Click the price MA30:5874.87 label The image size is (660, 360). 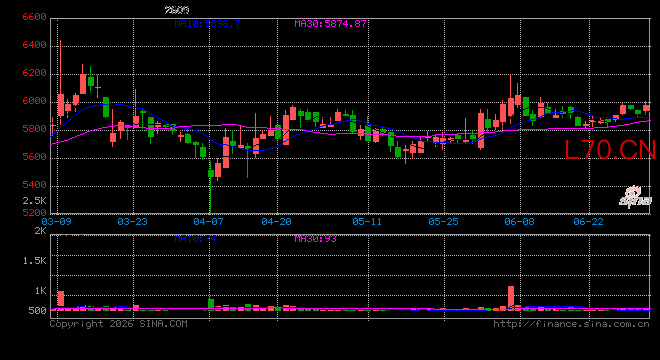tap(330, 24)
